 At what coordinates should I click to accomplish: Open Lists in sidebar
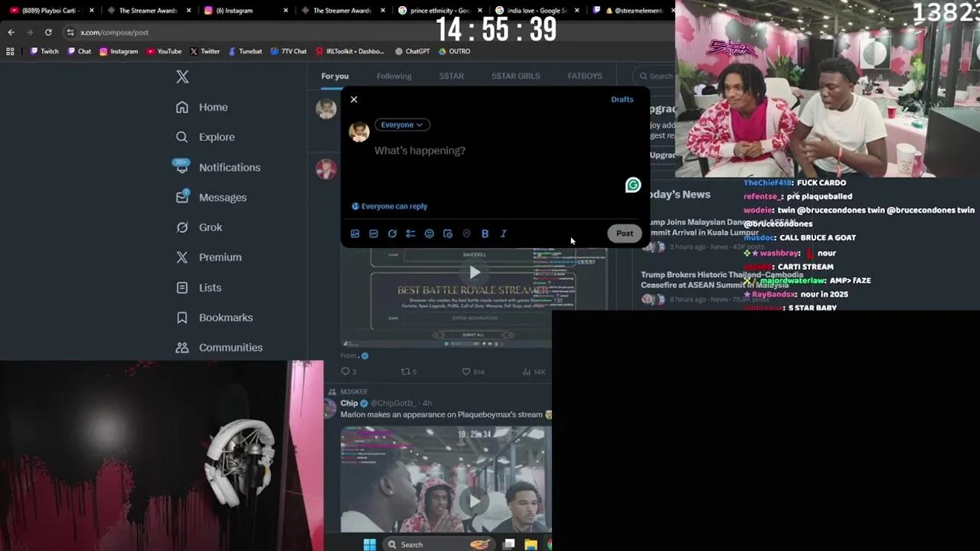click(198, 288)
